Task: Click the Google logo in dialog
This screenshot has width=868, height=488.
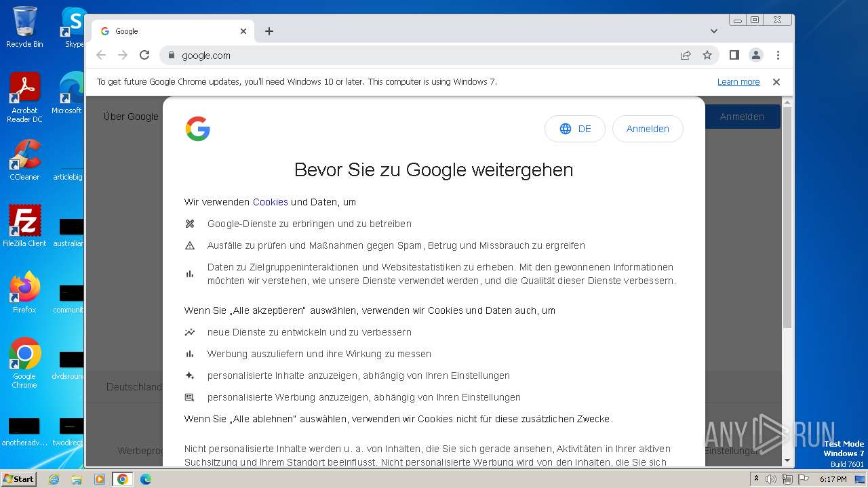Action: (197, 129)
